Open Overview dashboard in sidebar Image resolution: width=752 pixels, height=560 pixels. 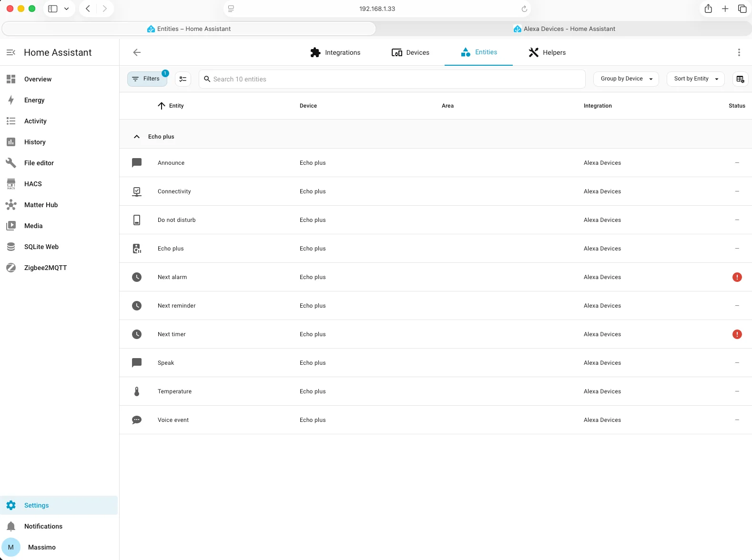[x=59, y=79]
